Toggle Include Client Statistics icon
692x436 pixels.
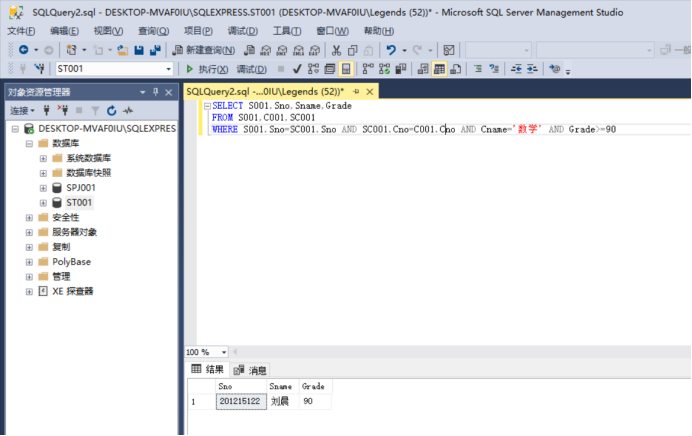pyautogui.click(x=401, y=69)
